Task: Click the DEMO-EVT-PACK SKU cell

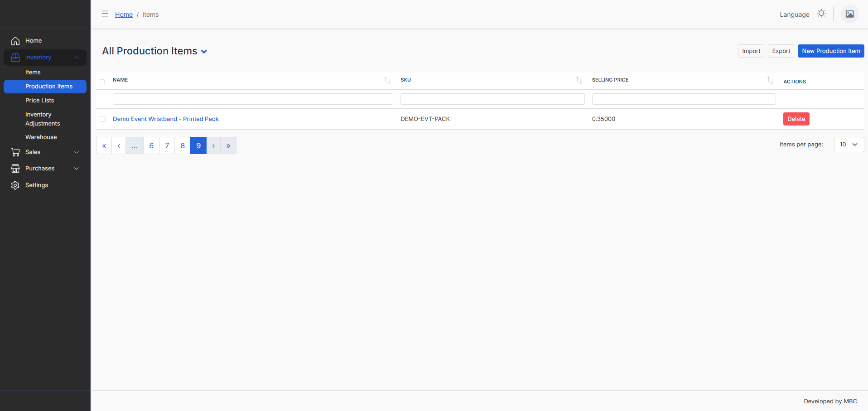Action: (x=425, y=119)
